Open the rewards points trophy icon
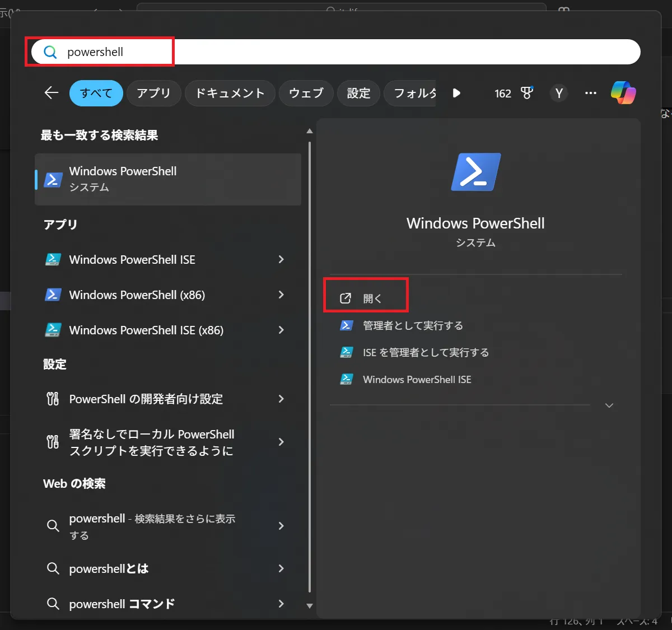This screenshot has width=672, height=630. coord(527,93)
